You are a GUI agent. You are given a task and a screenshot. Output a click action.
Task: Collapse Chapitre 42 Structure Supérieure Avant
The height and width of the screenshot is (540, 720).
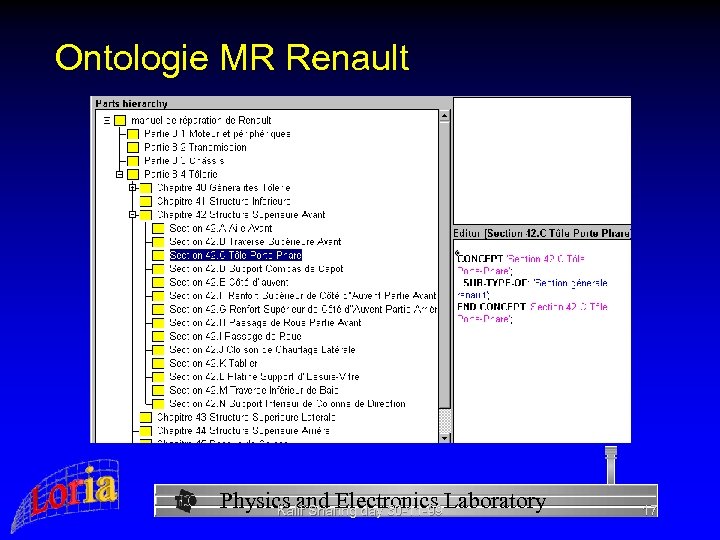[x=132, y=214]
